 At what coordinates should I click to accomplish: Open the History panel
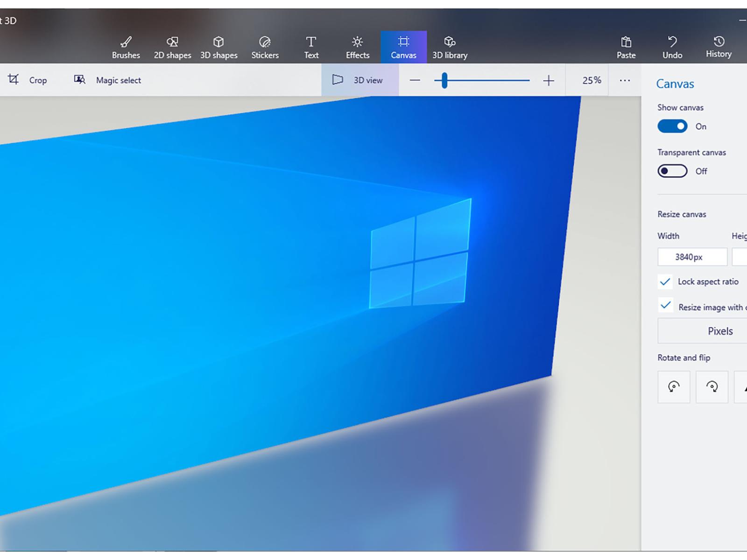(719, 47)
